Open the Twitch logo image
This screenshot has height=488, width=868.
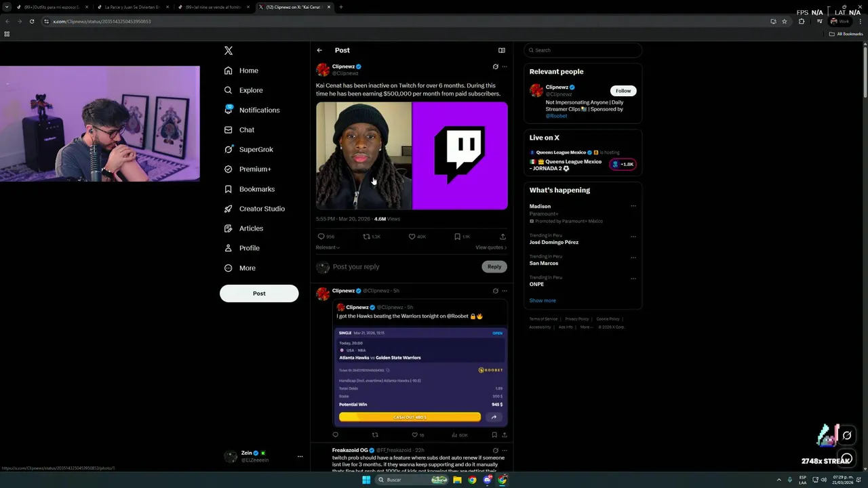pos(460,155)
